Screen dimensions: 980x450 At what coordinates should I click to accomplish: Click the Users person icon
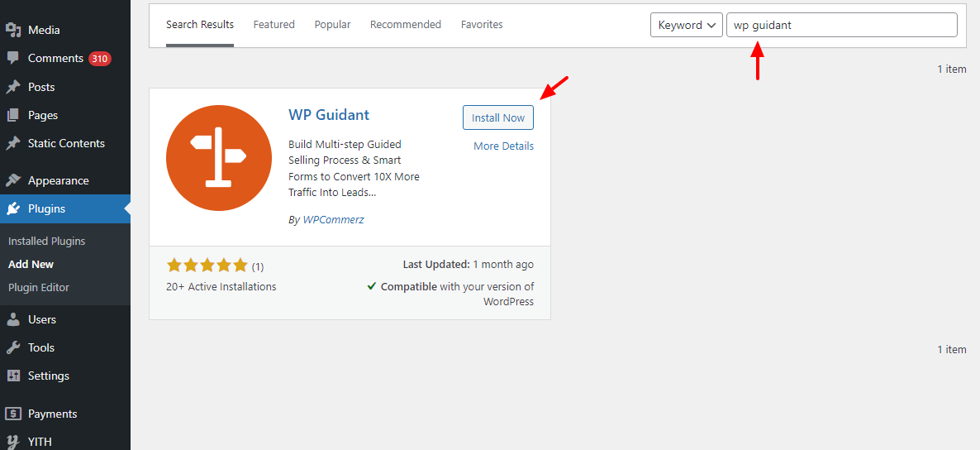(13, 319)
